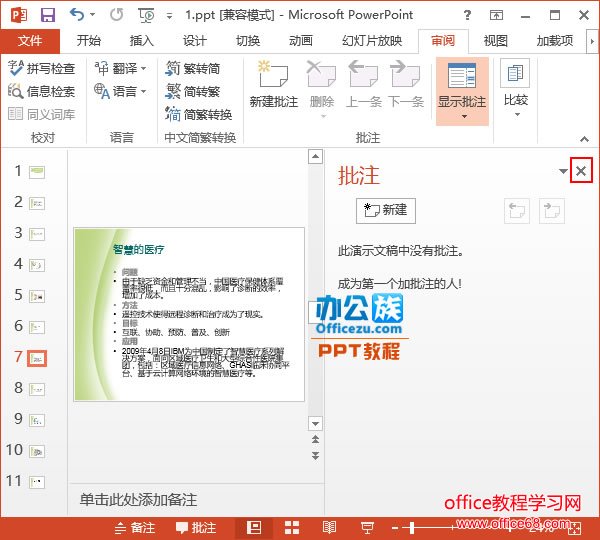600x540 pixels.
Task: Open the 文件 (File) tab
Action: click(30, 41)
